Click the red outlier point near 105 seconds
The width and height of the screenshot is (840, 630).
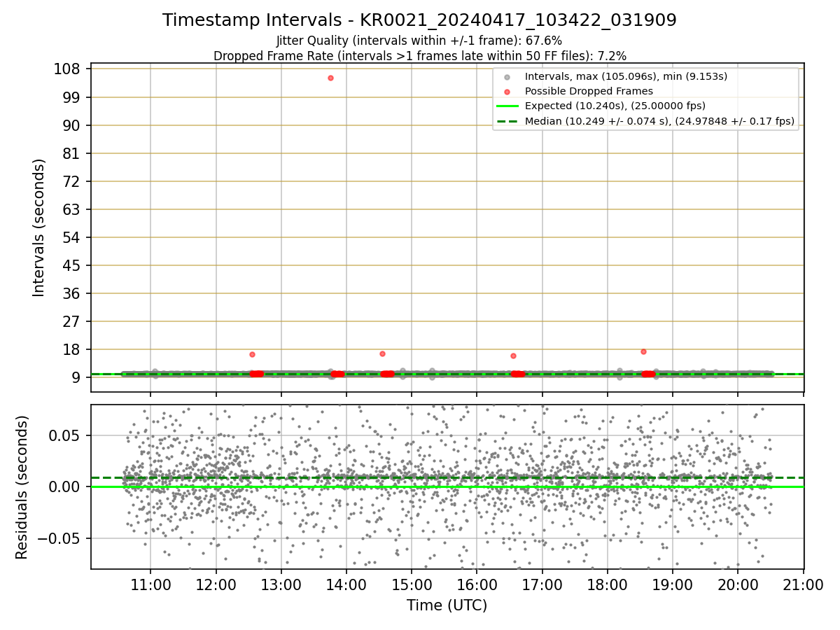coord(330,78)
